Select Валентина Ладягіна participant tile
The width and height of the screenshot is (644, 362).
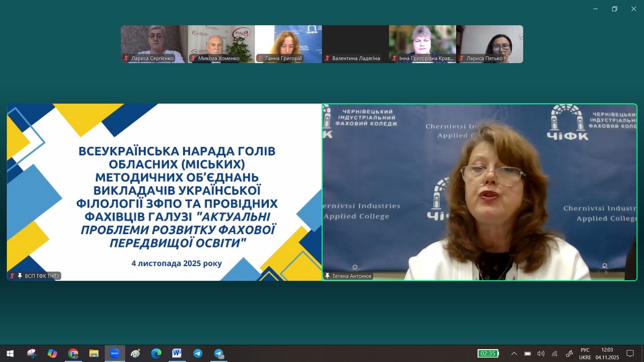click(x=356, y=44)
